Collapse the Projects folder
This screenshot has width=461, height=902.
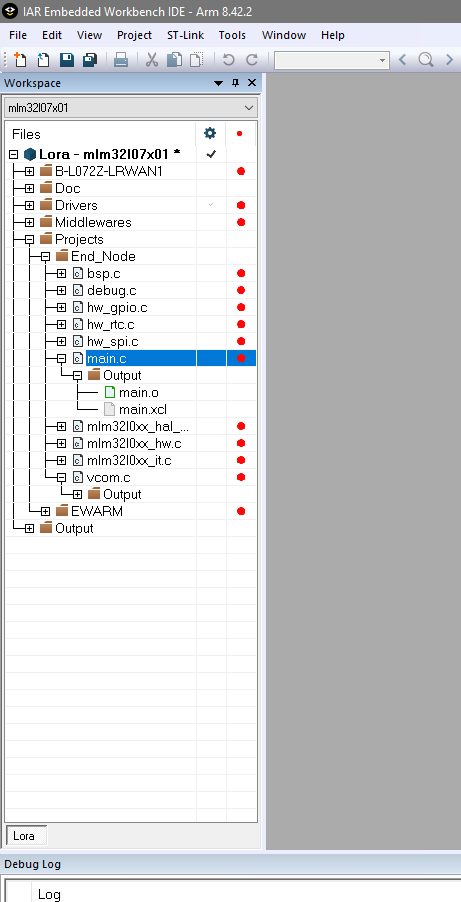pos(29,239)
